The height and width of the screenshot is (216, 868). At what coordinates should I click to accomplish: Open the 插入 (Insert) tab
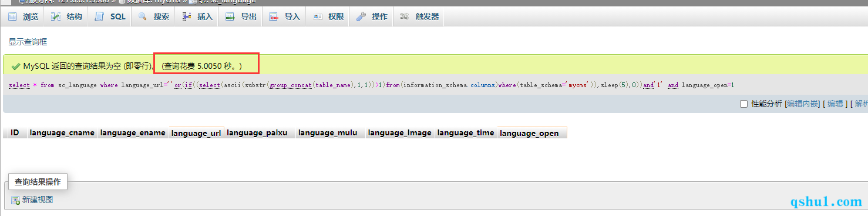point(197,16)
